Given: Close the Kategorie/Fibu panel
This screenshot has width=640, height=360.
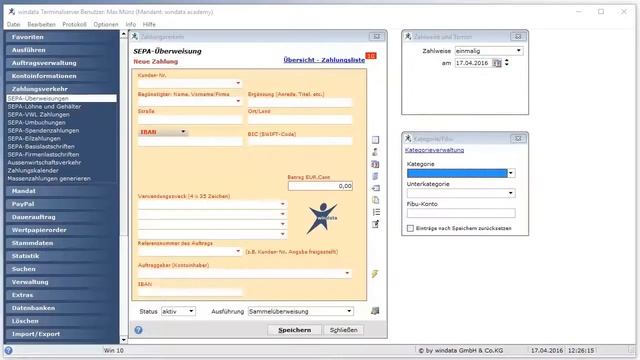Looking at the screenshot, I should 518,139.
